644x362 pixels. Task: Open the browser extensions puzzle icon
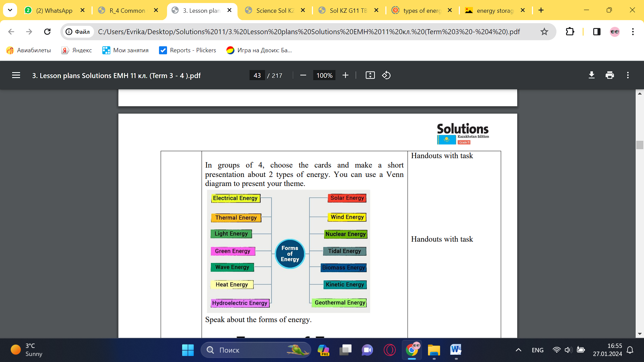coord(570,32)
